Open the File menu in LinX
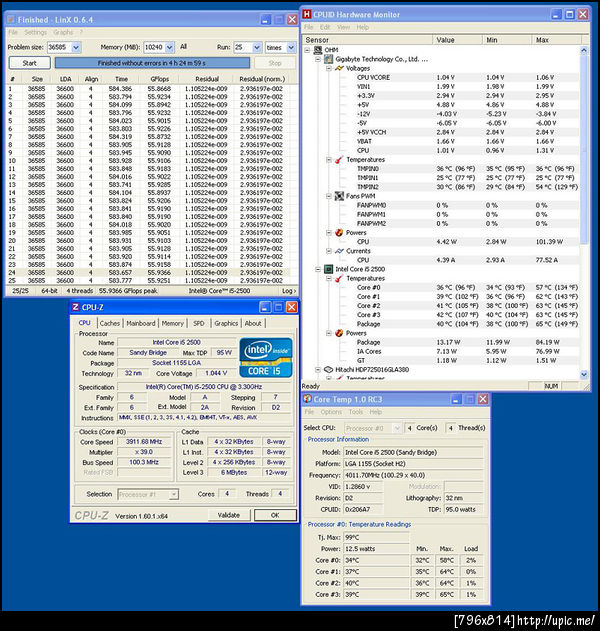 click(13, 32)
